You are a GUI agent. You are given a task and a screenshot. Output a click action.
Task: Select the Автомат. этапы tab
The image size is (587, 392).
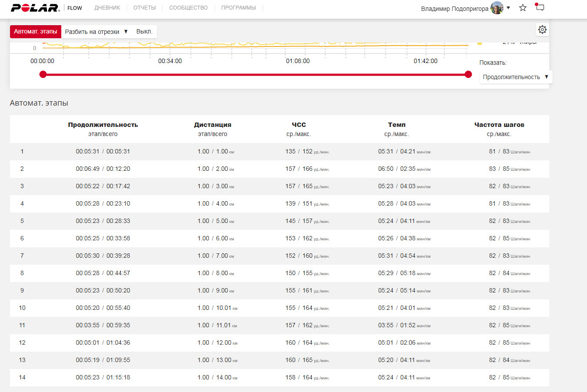pyautogui.click(x=36, y=31)
